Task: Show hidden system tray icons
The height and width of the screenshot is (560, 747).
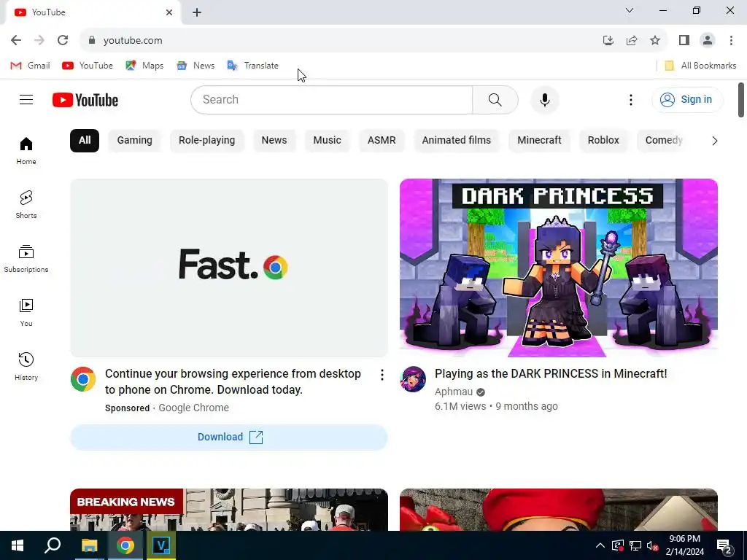Action: pyautogui.click(x=600, y=545)
